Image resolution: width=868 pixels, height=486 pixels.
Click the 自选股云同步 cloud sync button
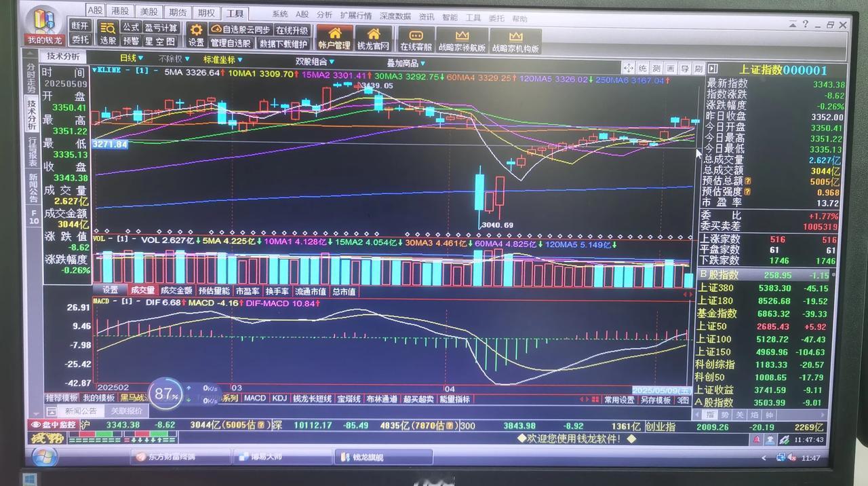239,29
